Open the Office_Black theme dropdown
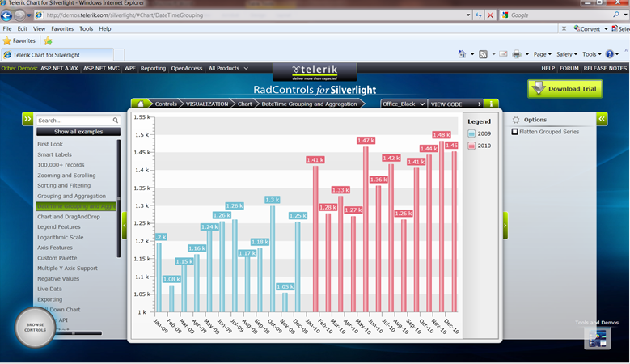 tap(404, 104)
